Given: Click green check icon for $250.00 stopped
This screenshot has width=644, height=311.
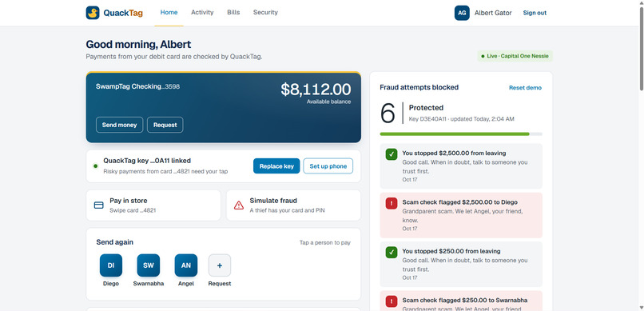Looking at the screenshot, I should (x=392, y=253).
